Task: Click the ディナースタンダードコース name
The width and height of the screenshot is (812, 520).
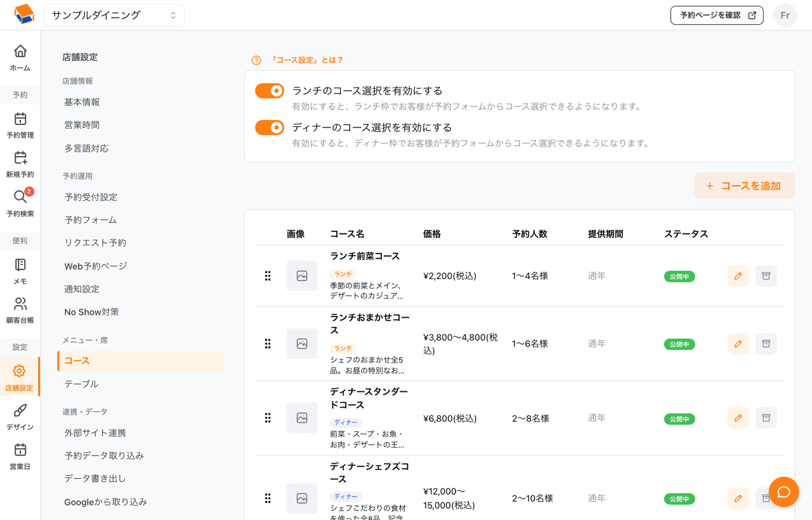Action: pos(369,398)
